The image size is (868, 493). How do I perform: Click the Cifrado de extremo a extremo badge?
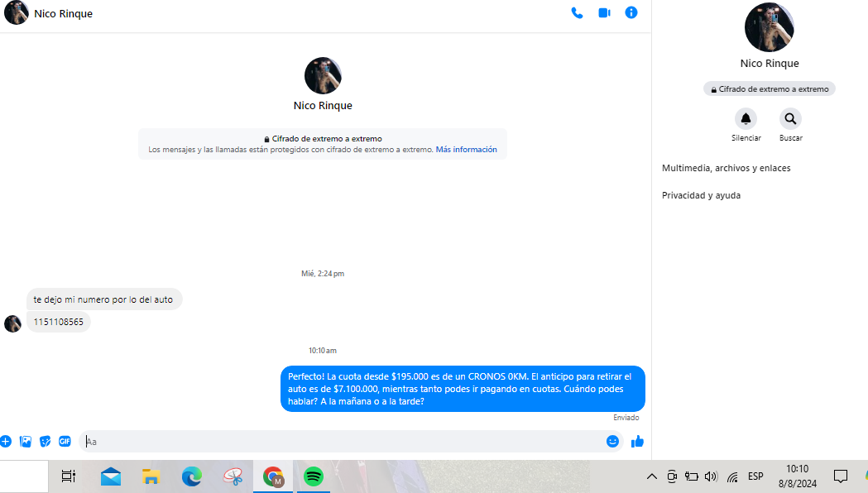[769, 89]
